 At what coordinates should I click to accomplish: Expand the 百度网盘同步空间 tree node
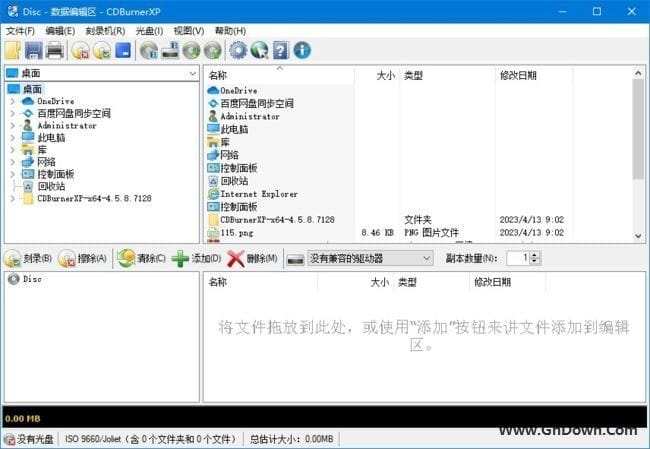click(x=12, y=113)
